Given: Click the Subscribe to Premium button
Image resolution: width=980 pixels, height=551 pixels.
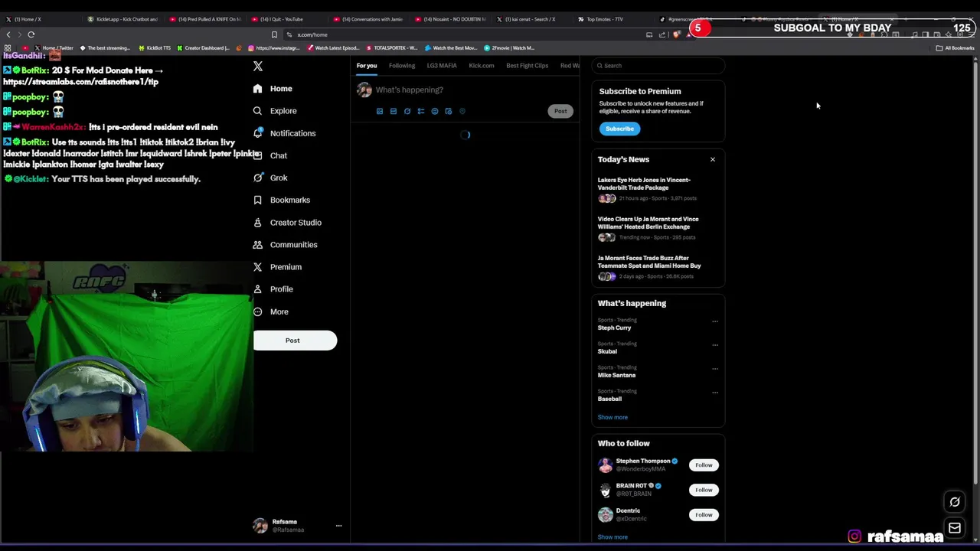Looking at the screenshot, I should [x=619, y=129].
